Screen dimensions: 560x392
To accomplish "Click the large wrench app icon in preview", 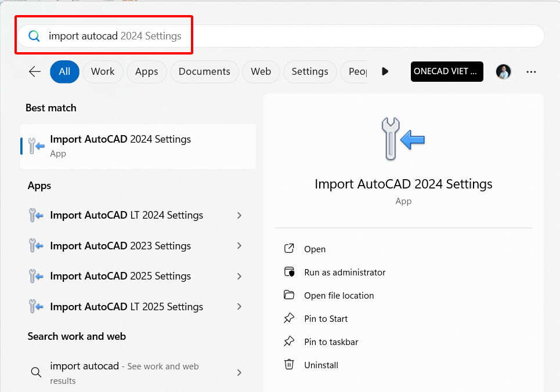I will coord(403,139).
